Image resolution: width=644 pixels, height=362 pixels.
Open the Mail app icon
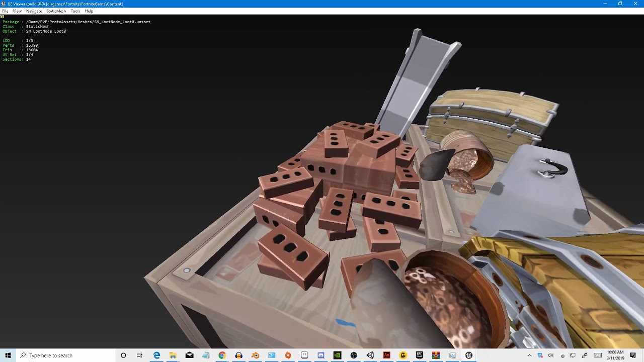[189, 355]
